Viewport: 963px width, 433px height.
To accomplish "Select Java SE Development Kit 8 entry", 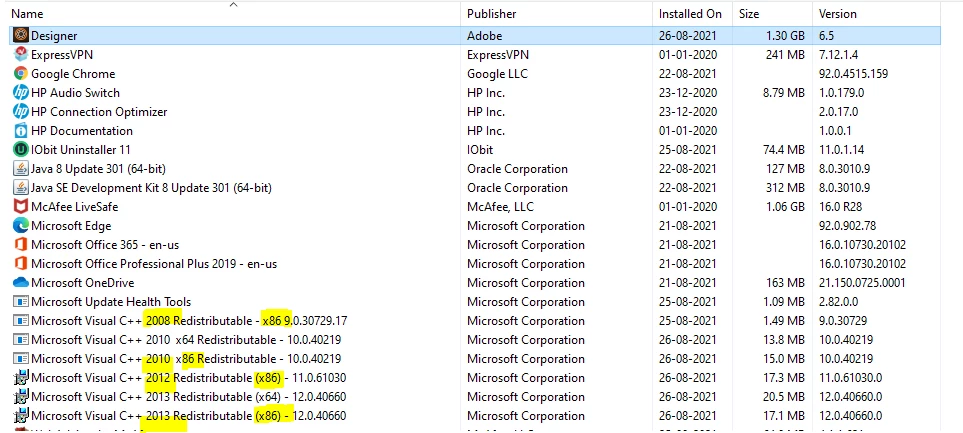I will [151, 188].
